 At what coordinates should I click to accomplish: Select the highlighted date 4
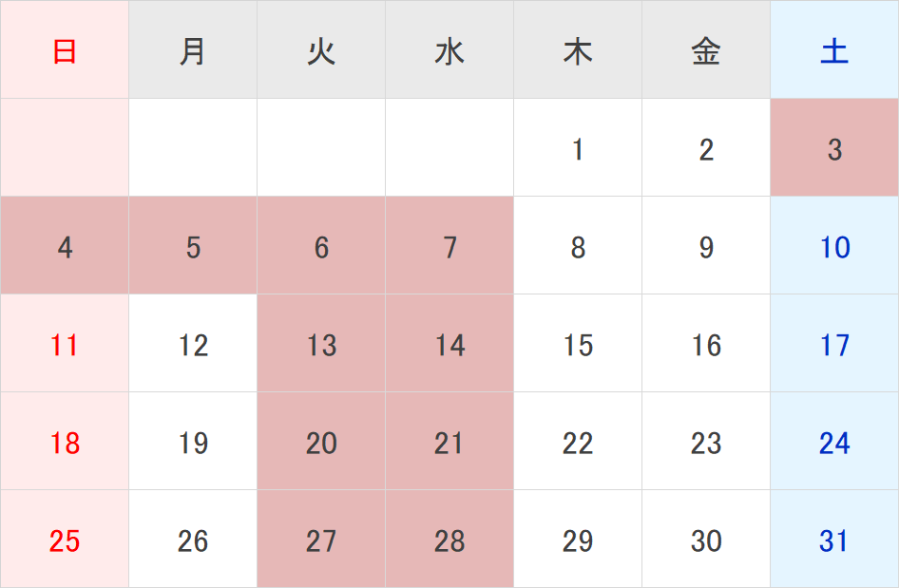coord(65,246)
